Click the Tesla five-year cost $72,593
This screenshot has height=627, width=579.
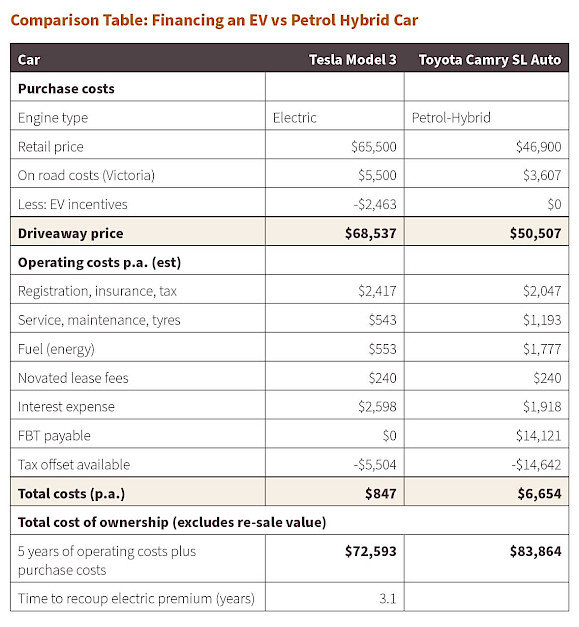371,551
